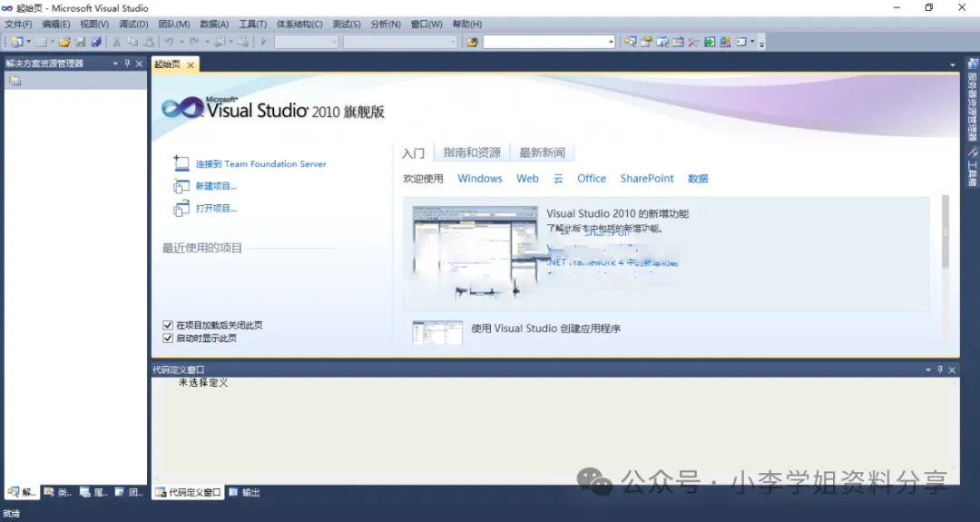Open the Solution Configurations combo box
980x522 pixels.
coord(307,42)
